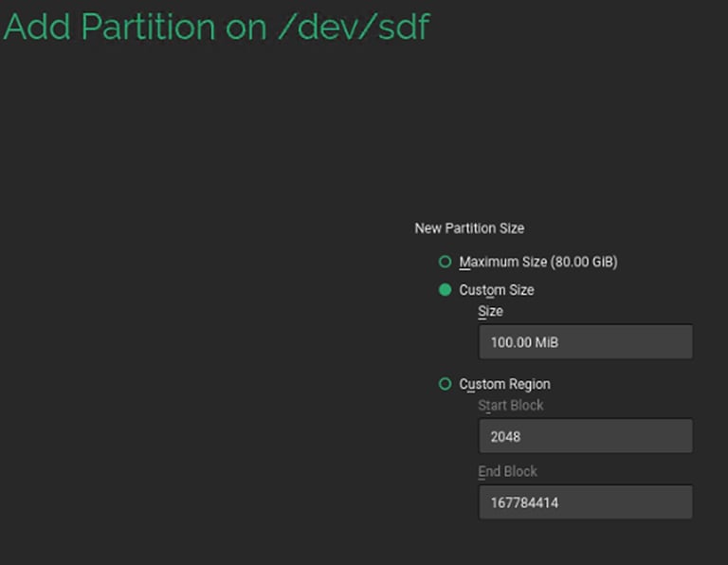728x565 pixels.
Task: Click the 'Maximum Size (80.00 GiB)' label
Action: coord(537,262)
